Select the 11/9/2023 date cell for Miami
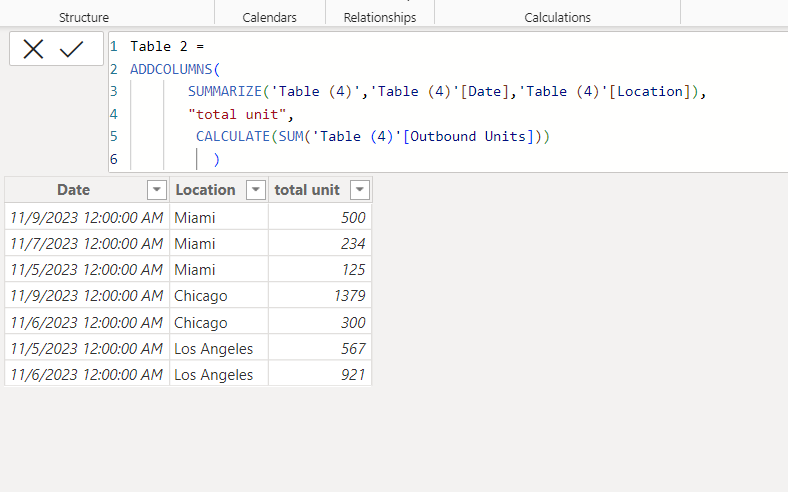 pyautogui.click(x=86, y=218)
